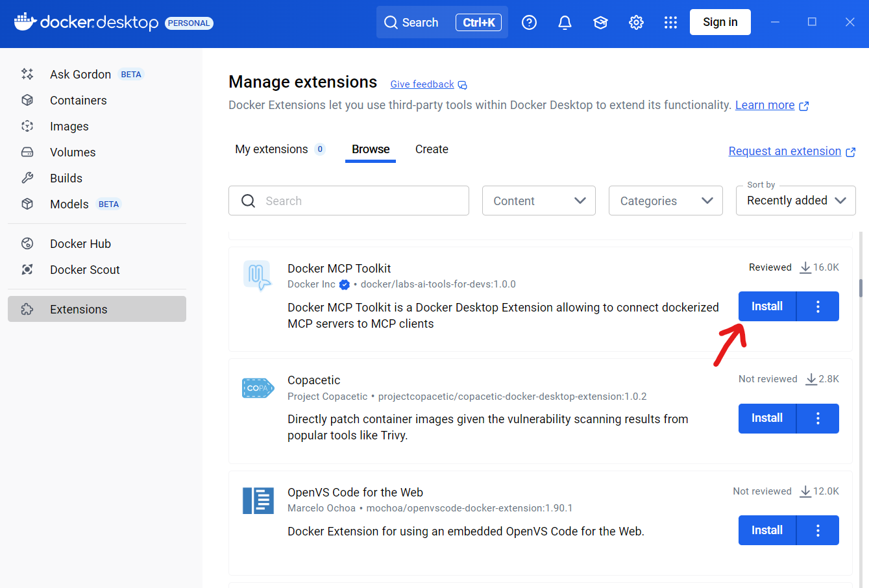Click the Extensions puzzle piece icon
The image size is (869, 588).
(x=27, y=309)
